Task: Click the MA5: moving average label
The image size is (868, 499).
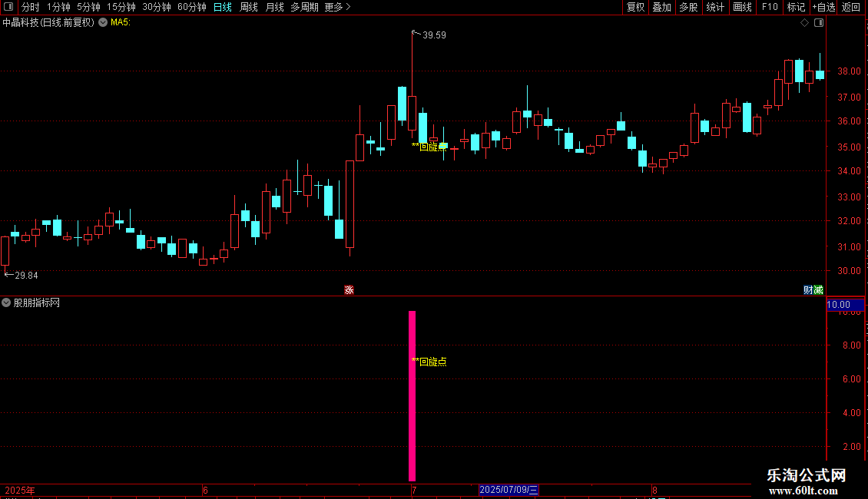Action: click(x=121, y=23)
